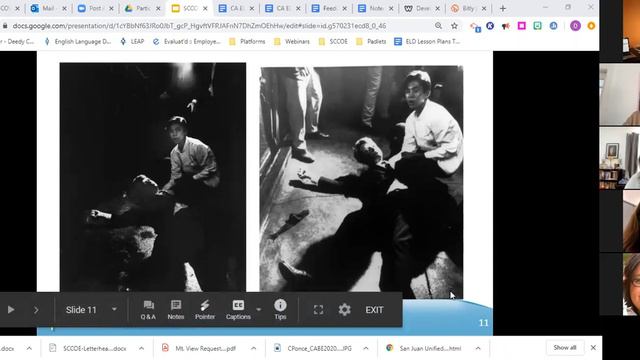Bookmark this page with star icon
This screenshot has height=360, width=640.
tap(454, 26)
